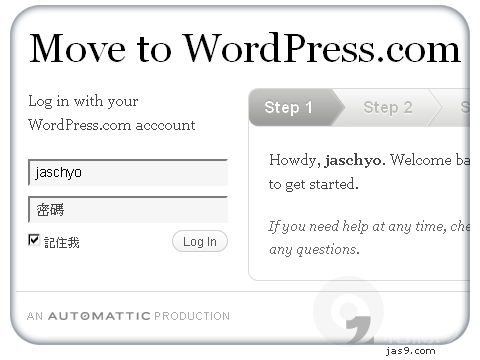Click the 記住我 label text

point(62,243)
